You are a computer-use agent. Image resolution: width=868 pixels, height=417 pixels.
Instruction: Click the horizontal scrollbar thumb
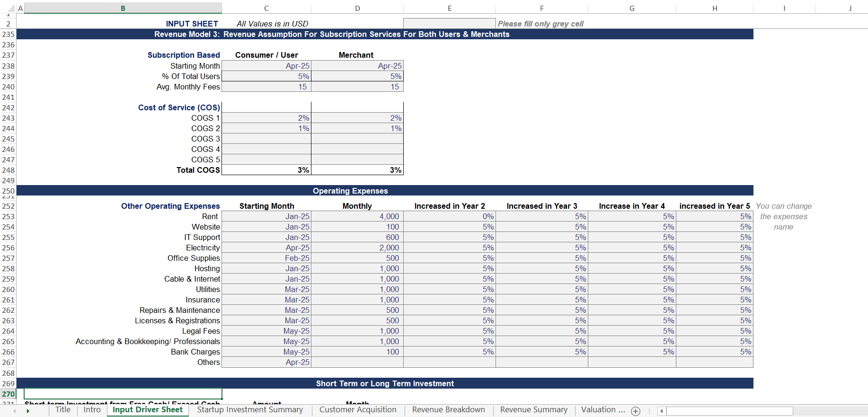click(729, 411)
